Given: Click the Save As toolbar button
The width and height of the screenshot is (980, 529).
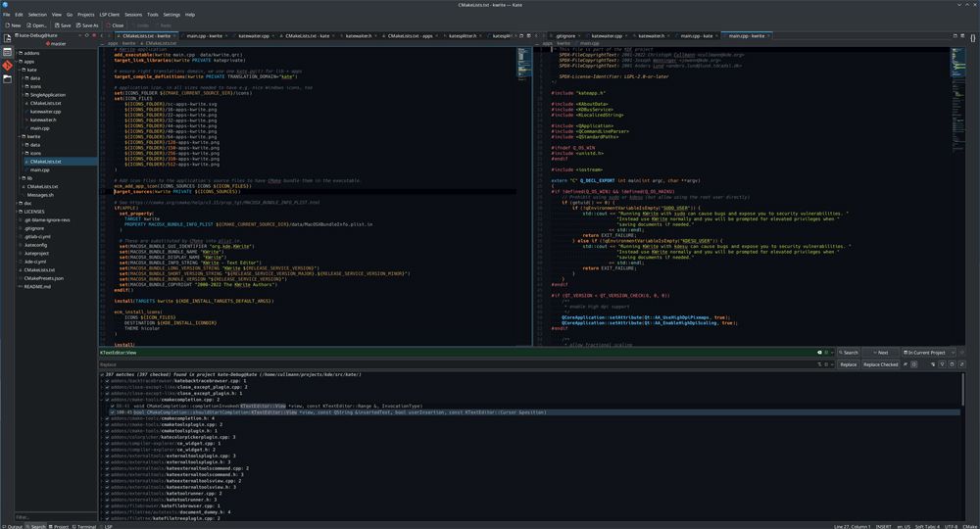Looking at the screenshot, I should point(87,25).
